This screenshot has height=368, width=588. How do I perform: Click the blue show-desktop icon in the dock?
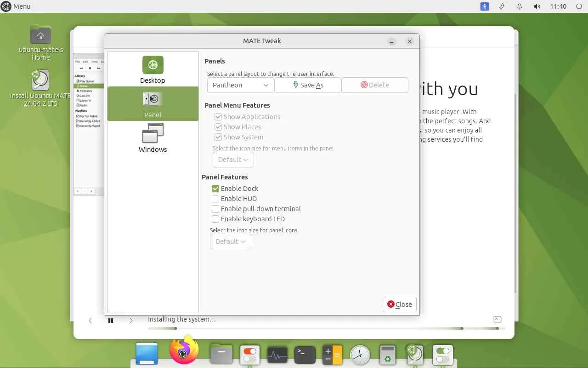pos(147,354)
